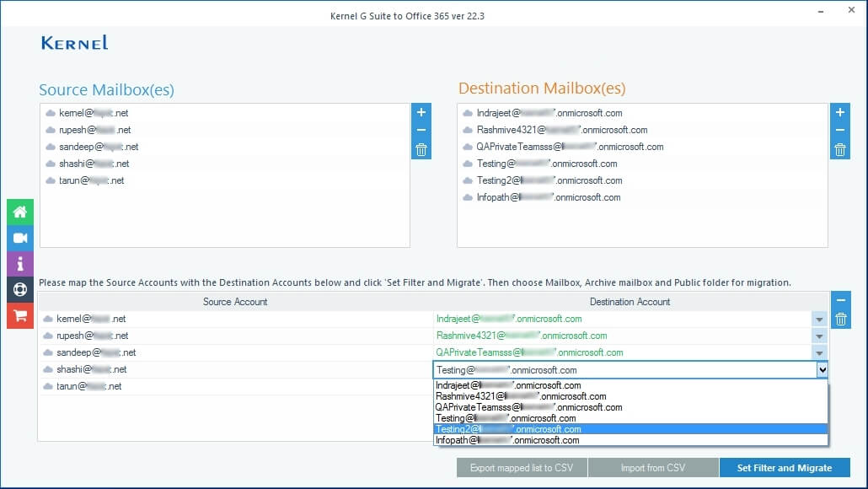Click the red shopping cart icon
This screenshot has width=868, height=489.
(x=20, y=315)
